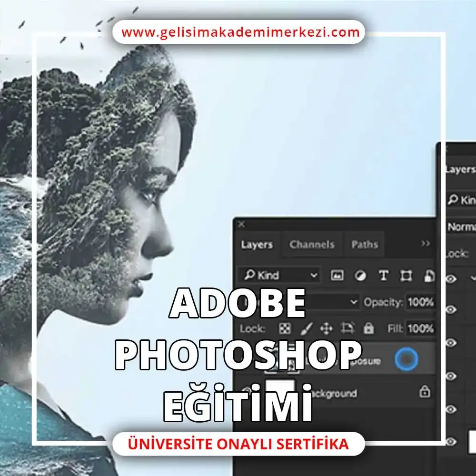The image size is (476, 476).
Task: Toggle bottom eye icon in right Layers panel
Action: click(x=451, y=442)
